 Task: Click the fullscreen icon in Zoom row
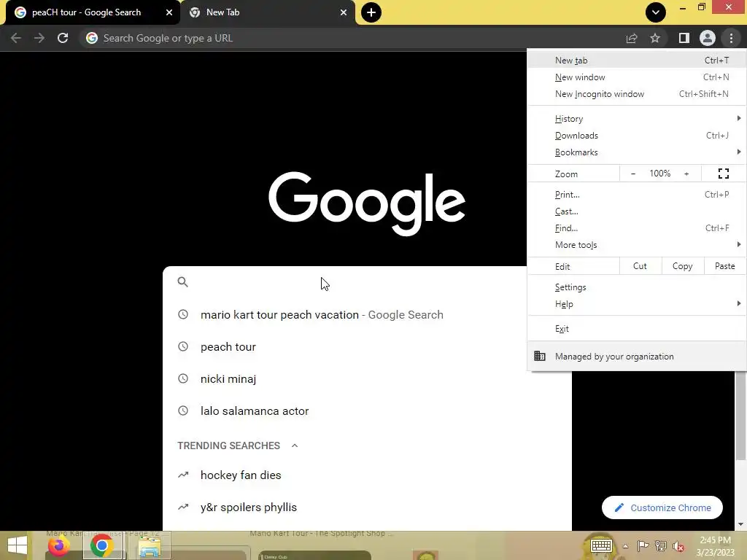(724, 174)
